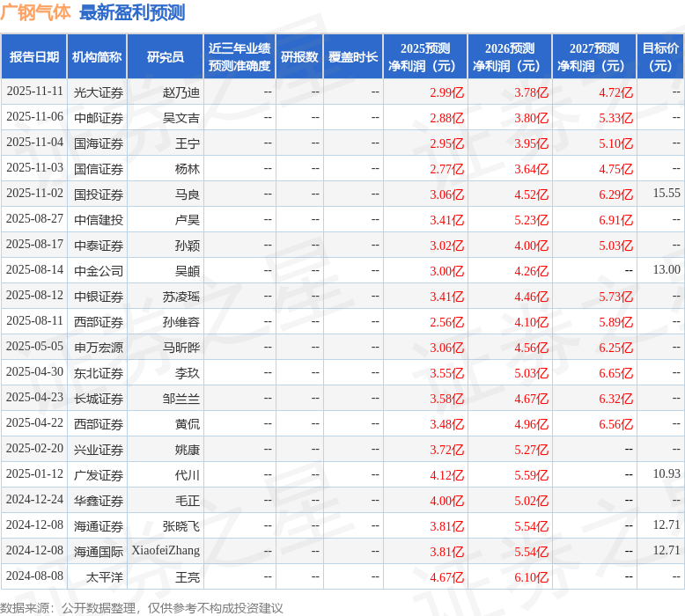Screen dimensions: 685x616
Task: Select the 机构简称 column header
Action: [x=97, y=56]
